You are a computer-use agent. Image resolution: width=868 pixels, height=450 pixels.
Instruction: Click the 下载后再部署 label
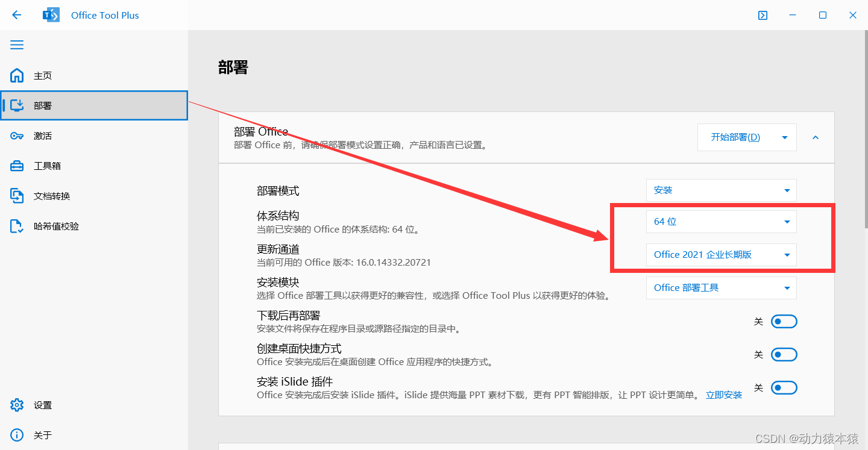coord(288,315)
